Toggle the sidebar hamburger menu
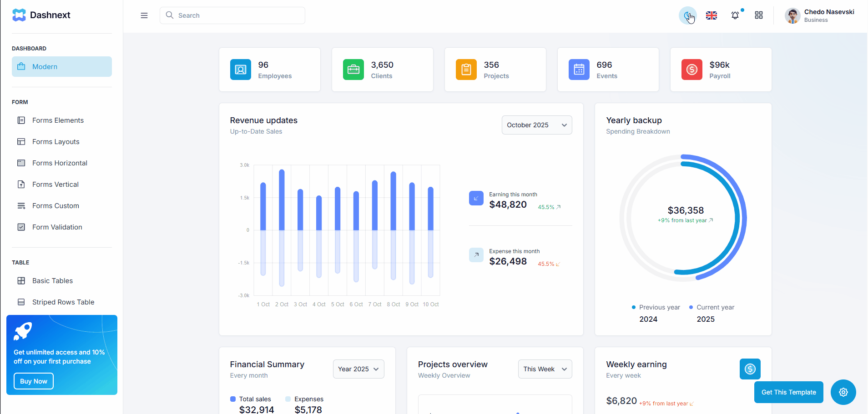 (144, 15)
